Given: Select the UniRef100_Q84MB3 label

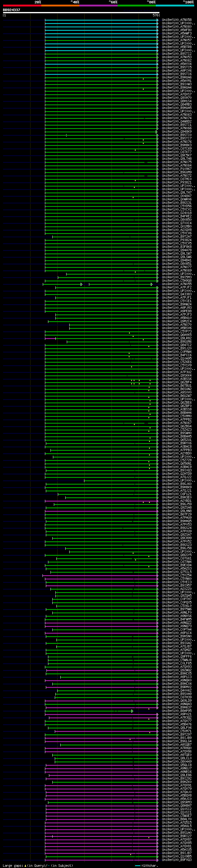Looking at the screenshot, I should coord(177,104).
